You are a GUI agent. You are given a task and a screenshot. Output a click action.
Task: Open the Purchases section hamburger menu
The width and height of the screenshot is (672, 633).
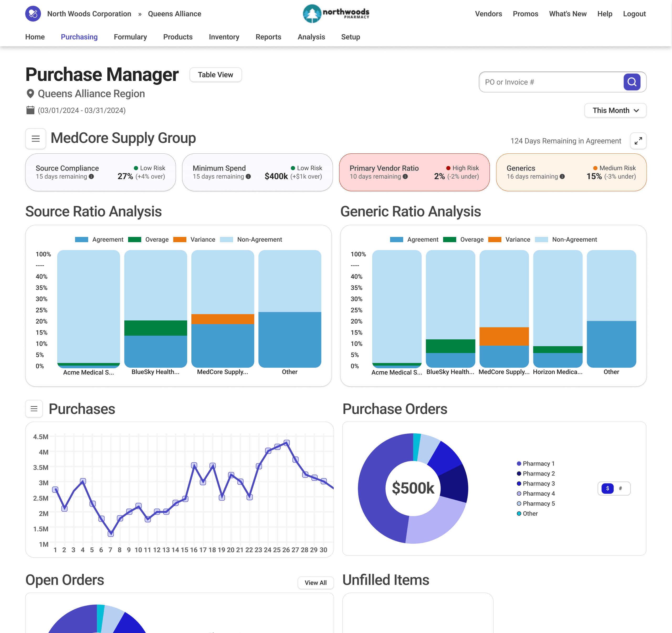(x=34, y=408)
